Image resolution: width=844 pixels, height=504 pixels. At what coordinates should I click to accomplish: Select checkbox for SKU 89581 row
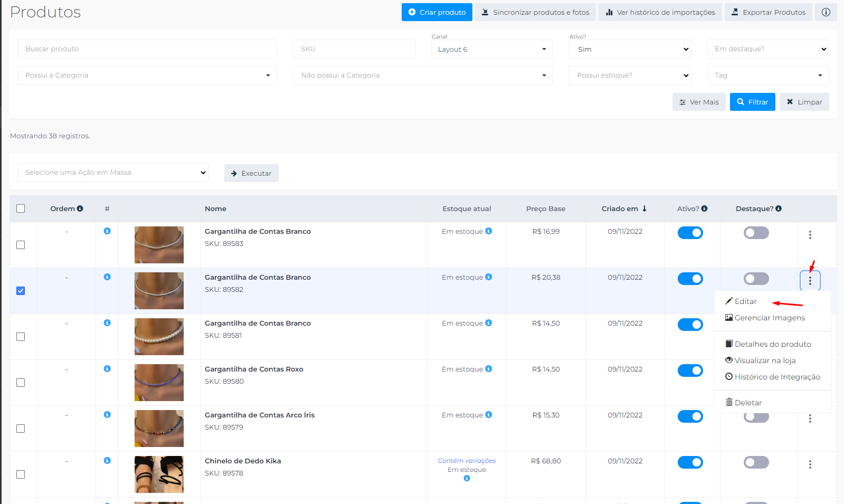click(21, 337)
